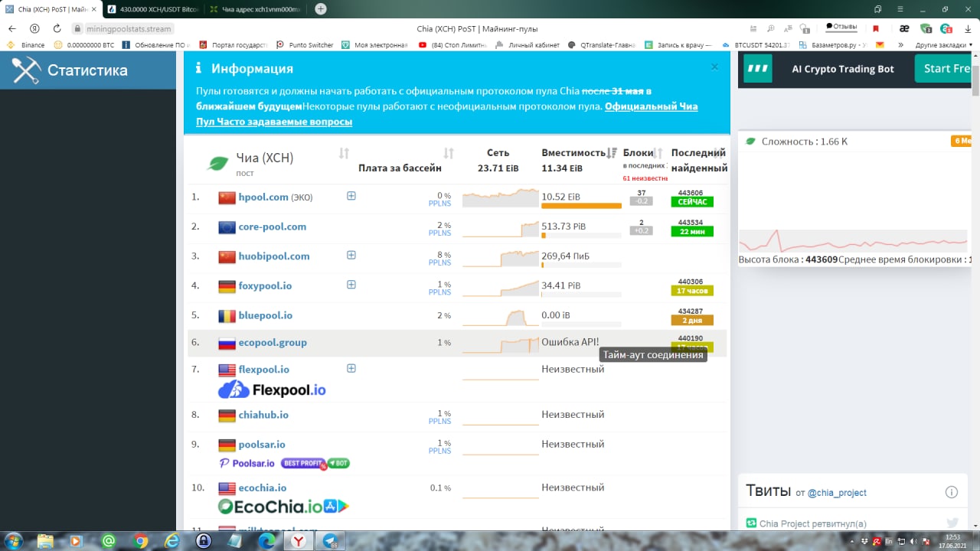Go back with the browser back arrow
This screenshot has height=551, width=980.
pyautogui.click(x=11, y=28)
